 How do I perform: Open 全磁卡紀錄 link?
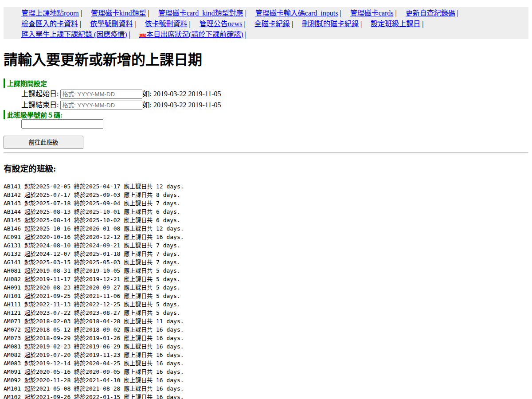coord(272,24)
